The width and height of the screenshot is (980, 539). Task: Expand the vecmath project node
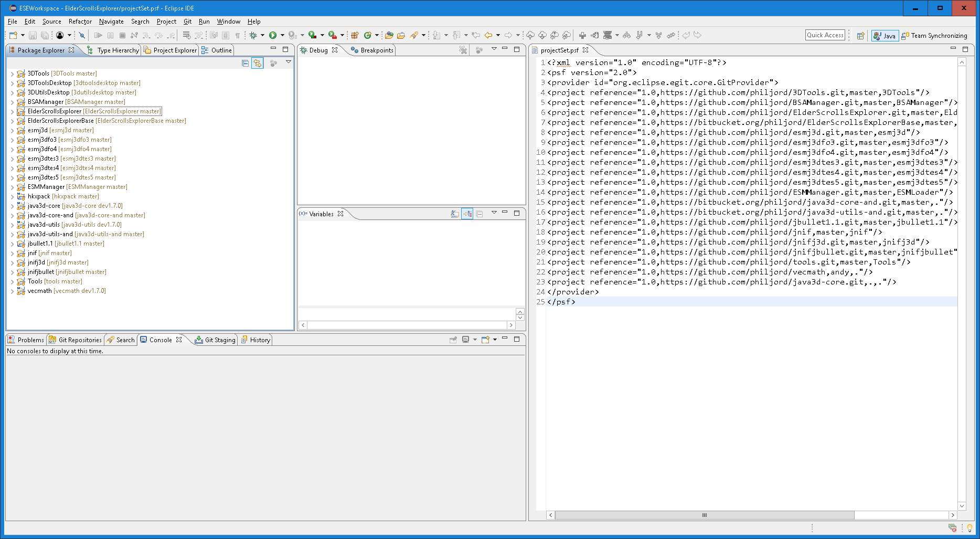click(13, 291)
